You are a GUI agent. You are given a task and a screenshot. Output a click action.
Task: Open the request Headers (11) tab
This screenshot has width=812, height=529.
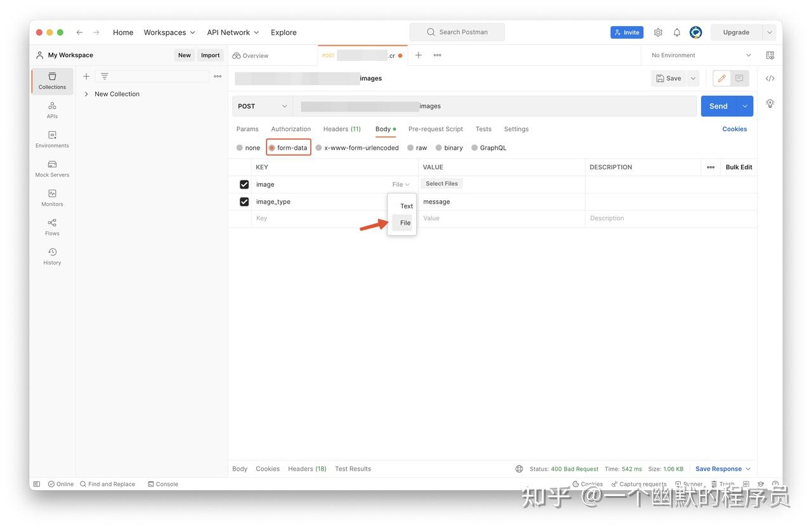(x=342, y=129)
